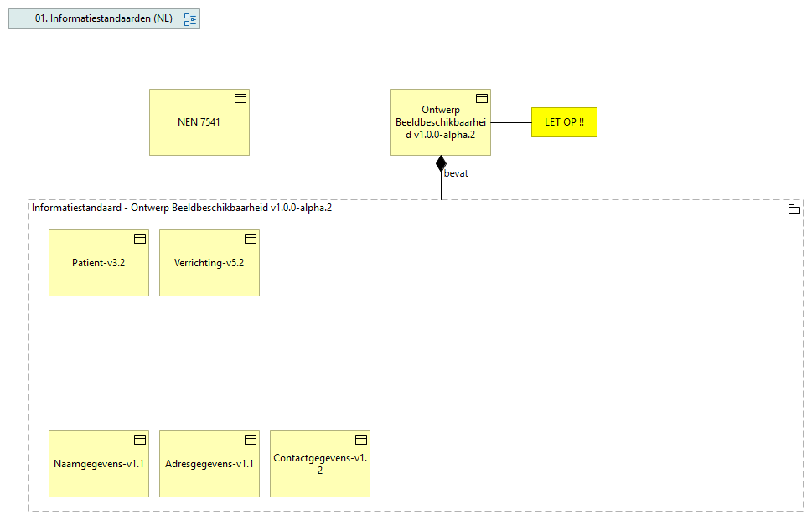Click the data object icon on Contactgegevens-v1.2
The width and height of the screenshot is (812, 520).
(361, 440)
